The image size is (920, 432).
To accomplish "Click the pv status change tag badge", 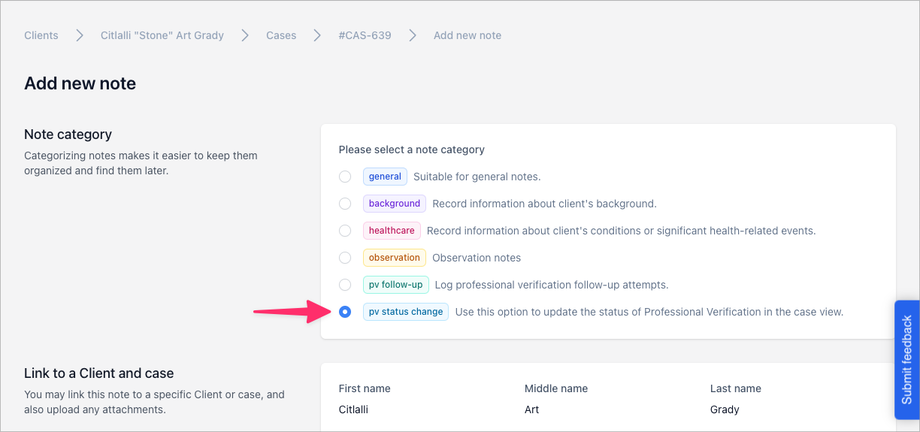I will (x=405, y=312).
